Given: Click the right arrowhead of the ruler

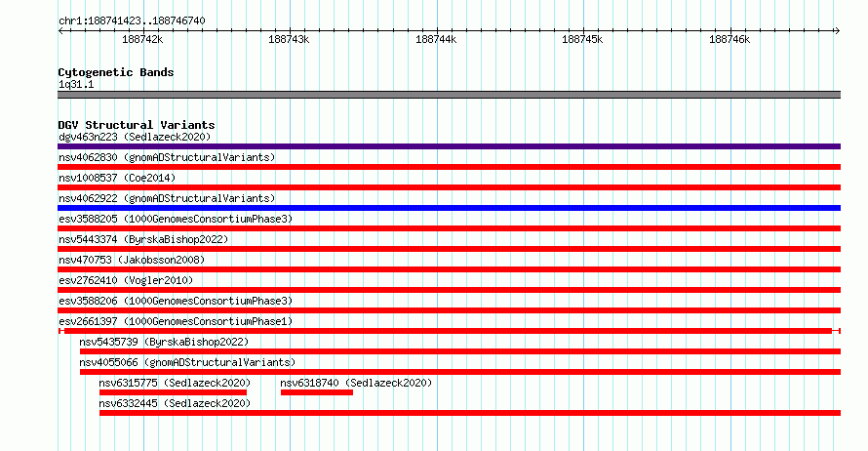Looking at the screenshot, I should click(x=837, y=31).
